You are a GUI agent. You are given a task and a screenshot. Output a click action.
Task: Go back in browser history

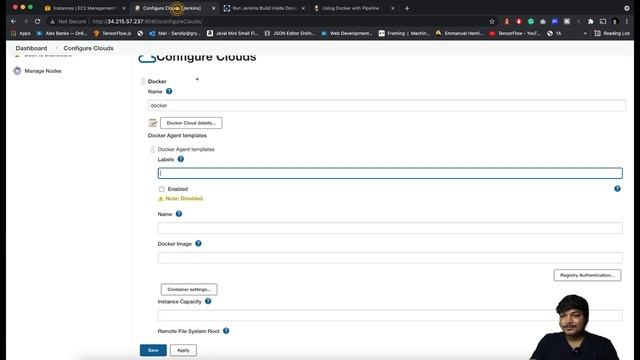click(x=13, y=21)
